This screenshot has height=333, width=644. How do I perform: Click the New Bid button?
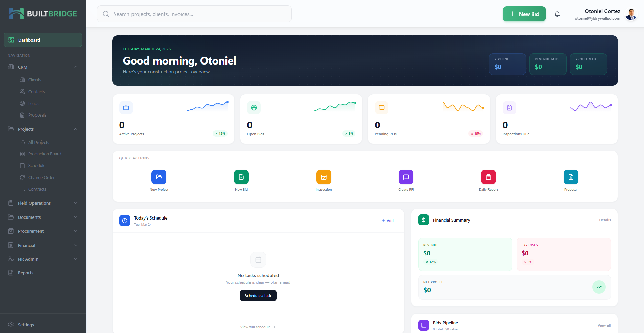click(x=524, y=14)
